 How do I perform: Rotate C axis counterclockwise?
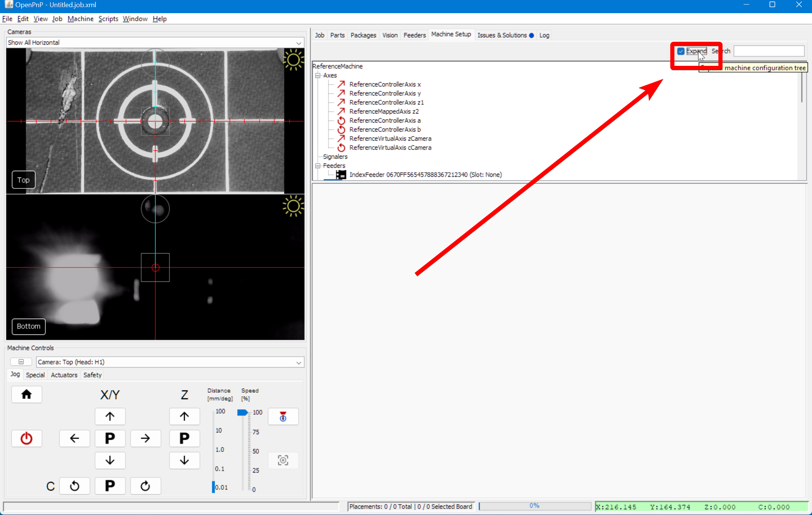74,486
